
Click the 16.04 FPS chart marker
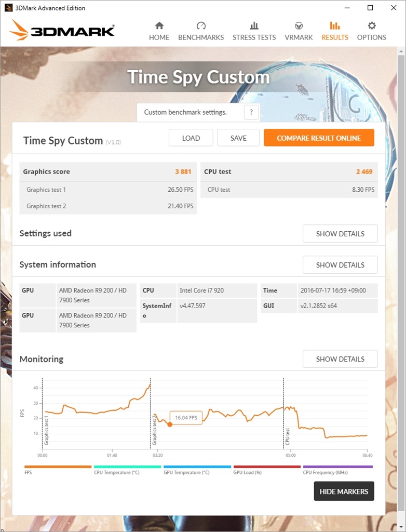pyautogui.click(x=170, y=424)
